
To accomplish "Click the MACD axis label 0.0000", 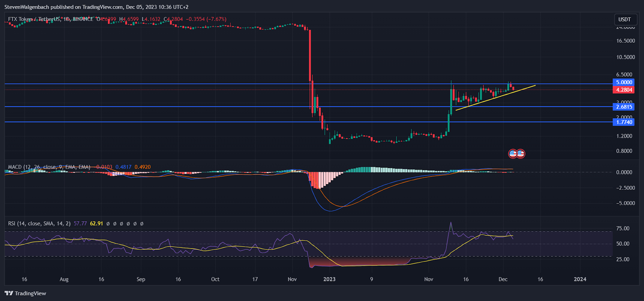I will coord(624,172).
